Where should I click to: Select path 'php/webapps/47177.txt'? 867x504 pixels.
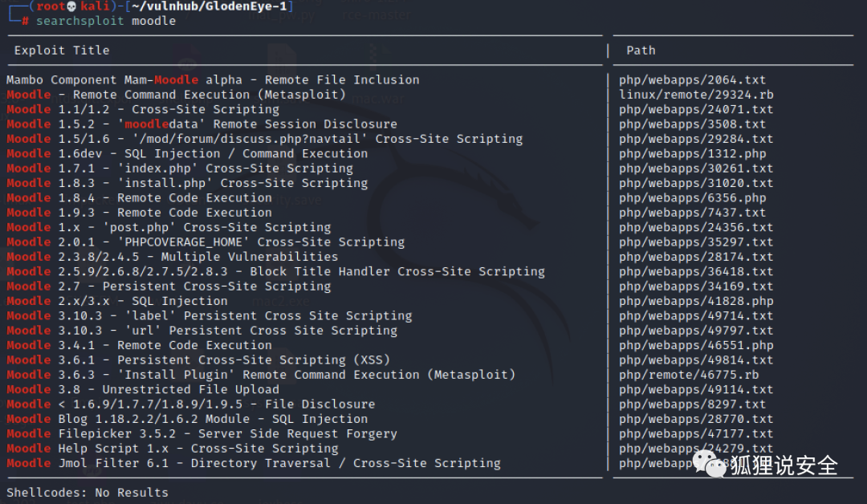696,433
